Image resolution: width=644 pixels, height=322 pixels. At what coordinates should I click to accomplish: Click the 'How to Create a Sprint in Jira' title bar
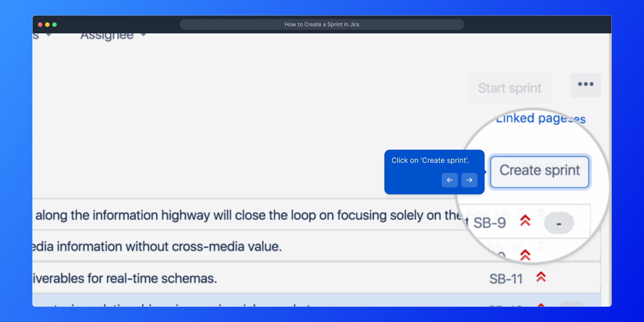pos(322,24)
